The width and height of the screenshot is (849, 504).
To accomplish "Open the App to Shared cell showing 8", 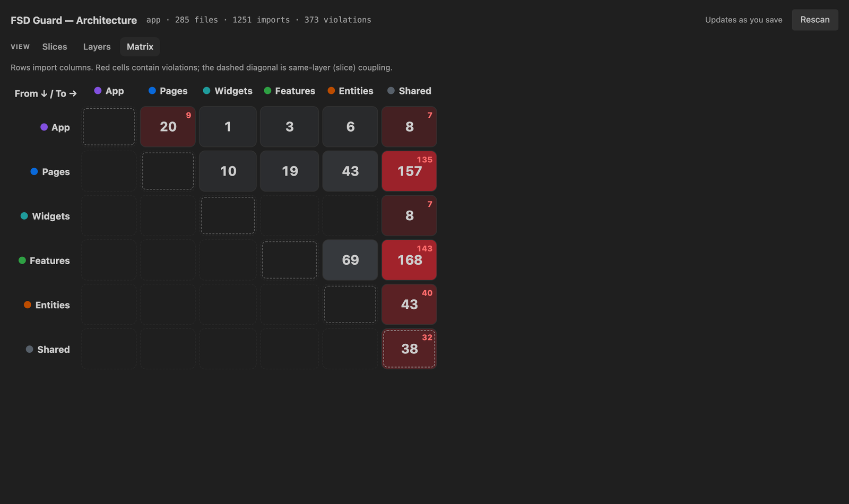I will click(x=409, y=127).
